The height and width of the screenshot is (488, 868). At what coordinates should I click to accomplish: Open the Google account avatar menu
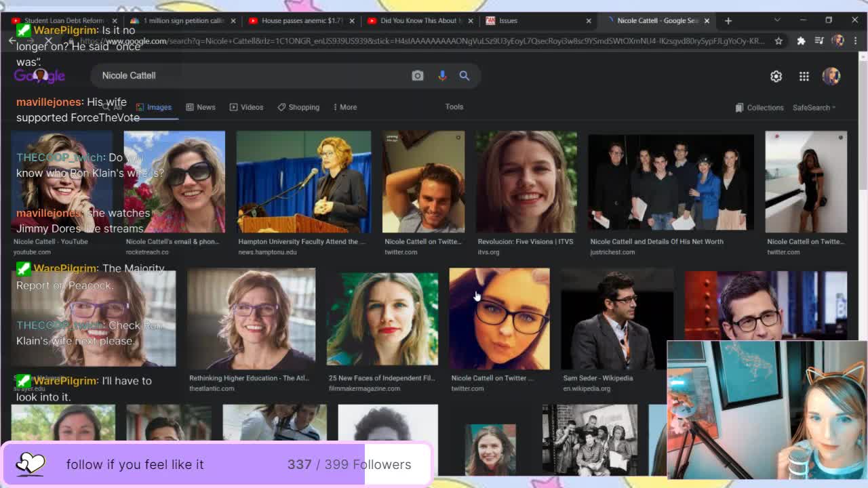click(x=831, y=76)
